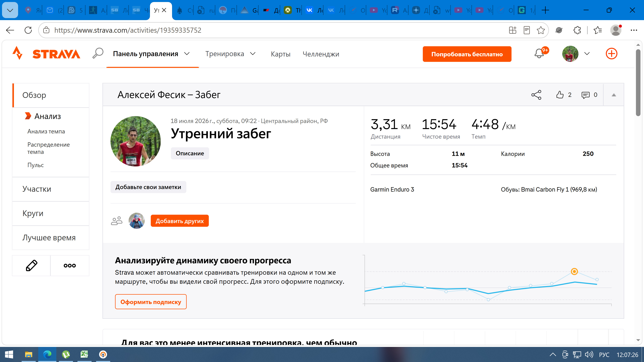Give kudos with thumbs-up icon

point(560,95)
